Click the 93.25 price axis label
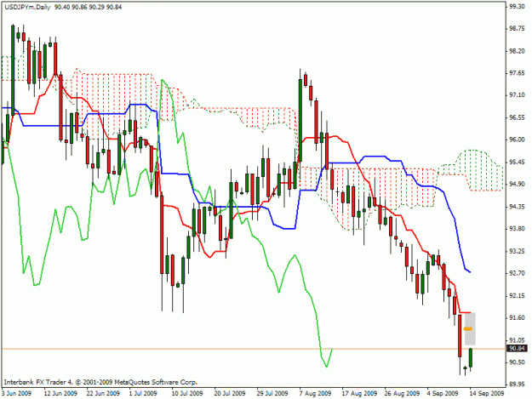The image size is (532, 399). click(x=517, y=251)
